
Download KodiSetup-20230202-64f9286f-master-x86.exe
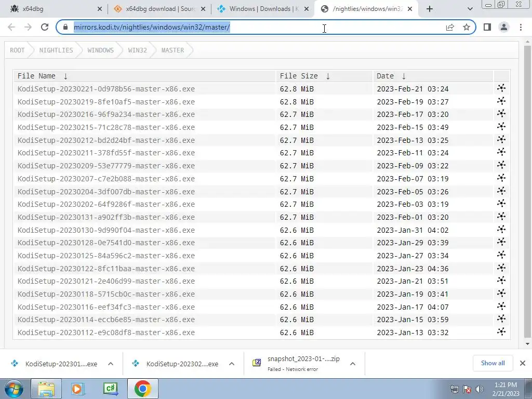click(106, 204)
